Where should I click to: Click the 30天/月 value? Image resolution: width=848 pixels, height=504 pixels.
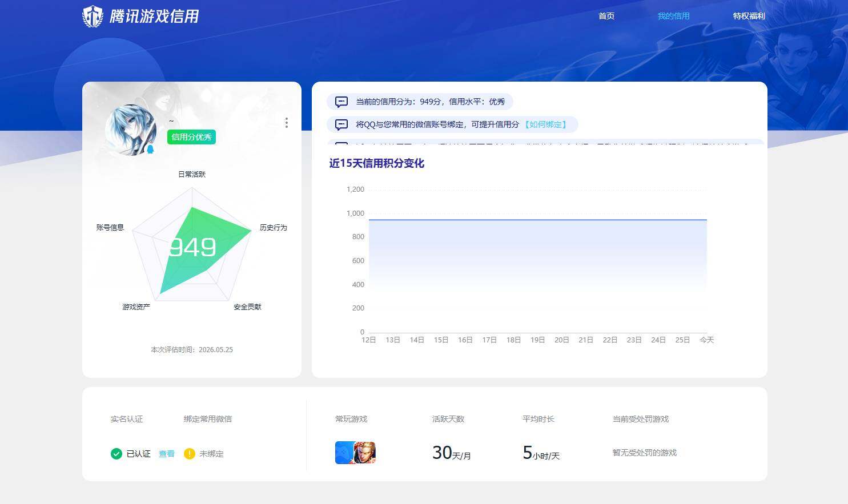[x=452, y=453]
